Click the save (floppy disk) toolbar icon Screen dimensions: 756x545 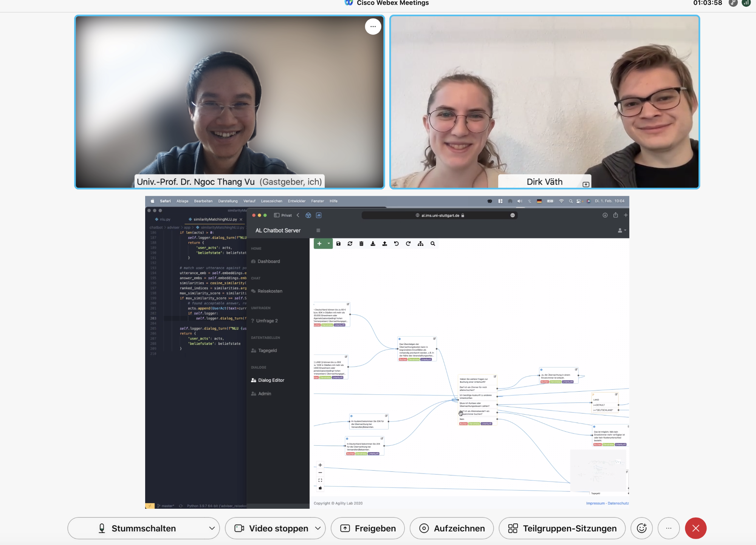pos(338,244)
